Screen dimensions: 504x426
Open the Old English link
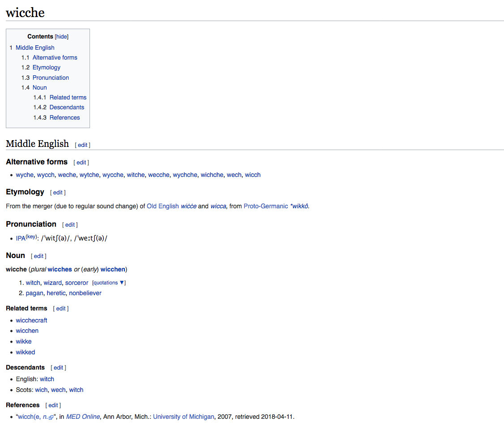tap(163, 206)
